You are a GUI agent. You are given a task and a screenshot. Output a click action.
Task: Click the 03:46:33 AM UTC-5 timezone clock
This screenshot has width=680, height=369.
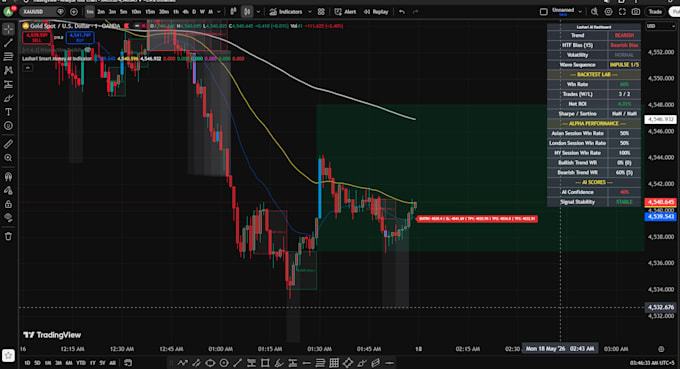point(652,362)
